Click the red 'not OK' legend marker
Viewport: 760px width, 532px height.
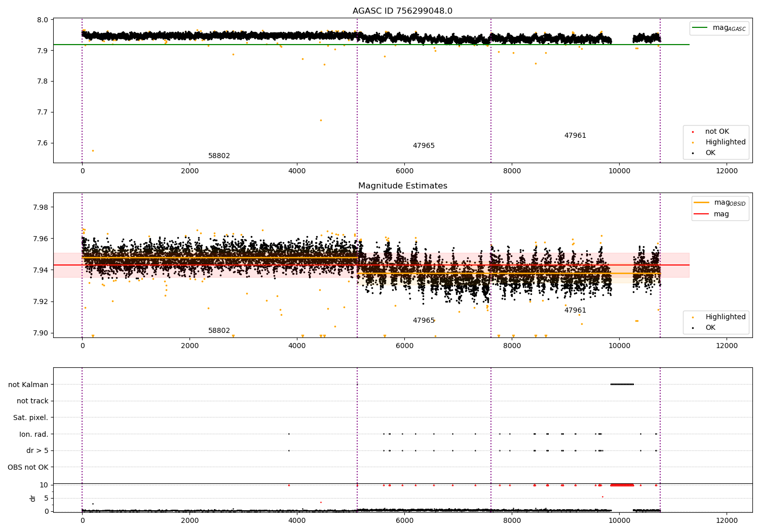coord(693,132)
